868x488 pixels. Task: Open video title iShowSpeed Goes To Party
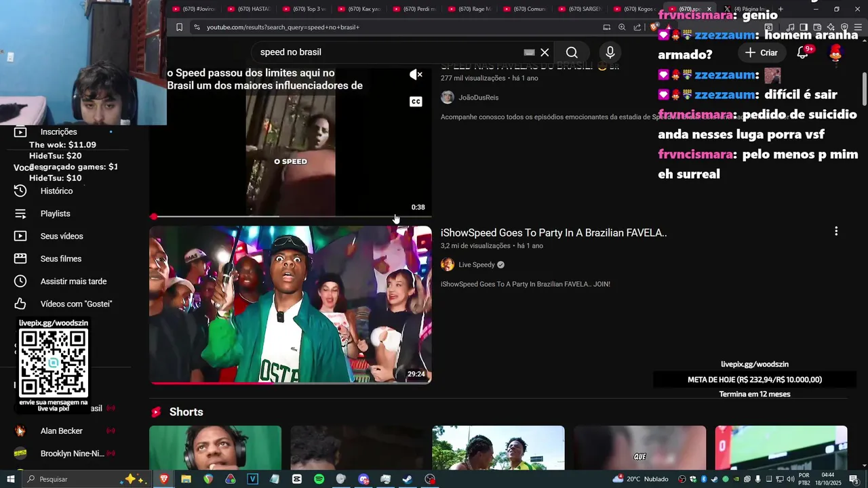[553, 232]
